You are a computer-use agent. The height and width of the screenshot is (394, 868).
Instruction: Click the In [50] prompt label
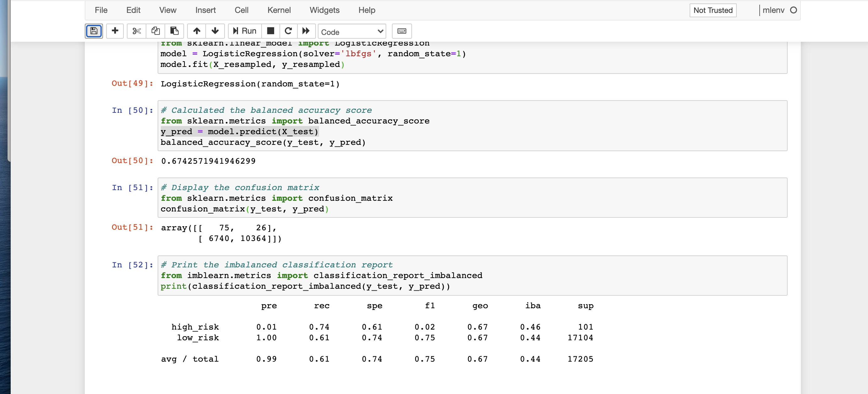pyautogui.click(x=133, y=110)
